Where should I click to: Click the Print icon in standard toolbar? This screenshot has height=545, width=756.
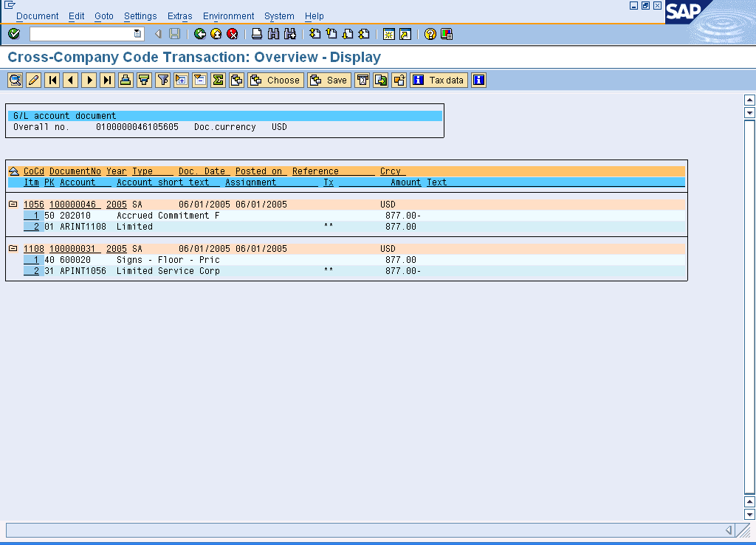257,34
